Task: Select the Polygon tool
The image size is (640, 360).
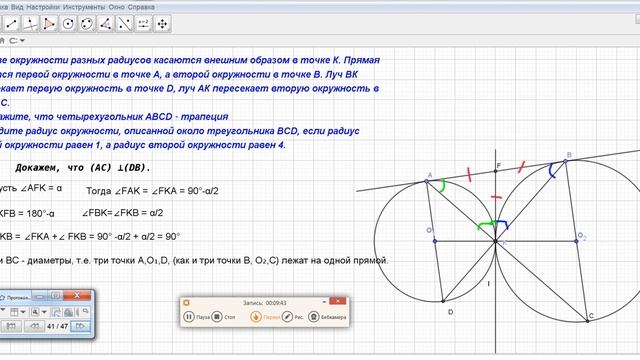Action: pos(49,24)
